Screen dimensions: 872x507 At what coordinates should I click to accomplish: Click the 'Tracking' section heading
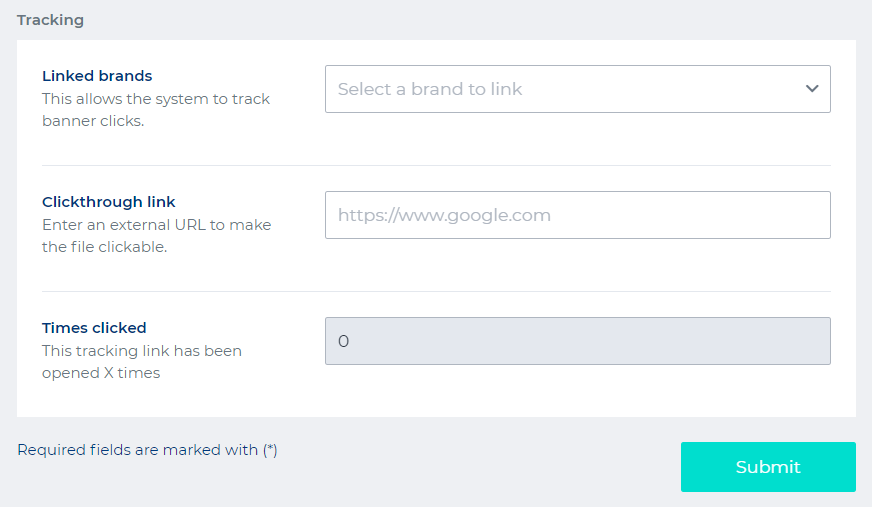tap(50, 20)
